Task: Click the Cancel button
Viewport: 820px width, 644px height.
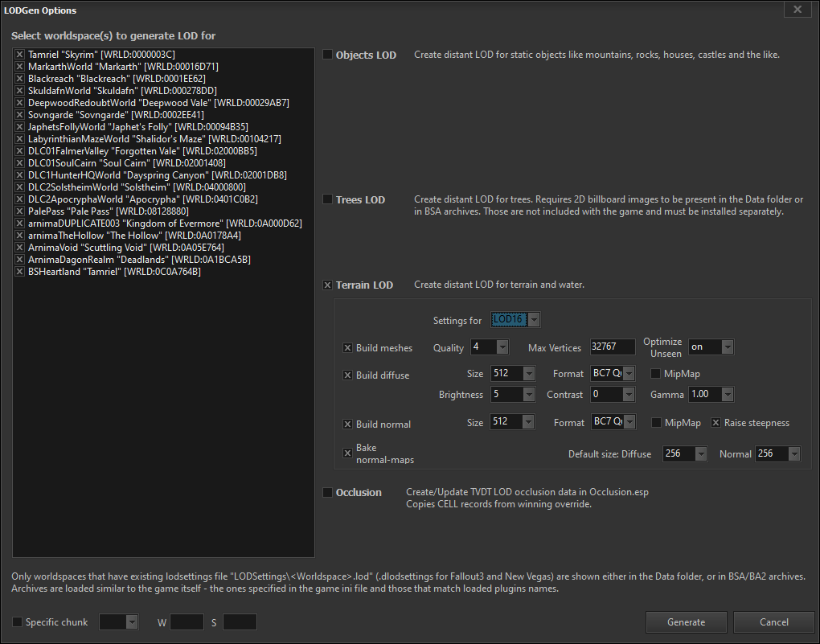Action: 774,622
